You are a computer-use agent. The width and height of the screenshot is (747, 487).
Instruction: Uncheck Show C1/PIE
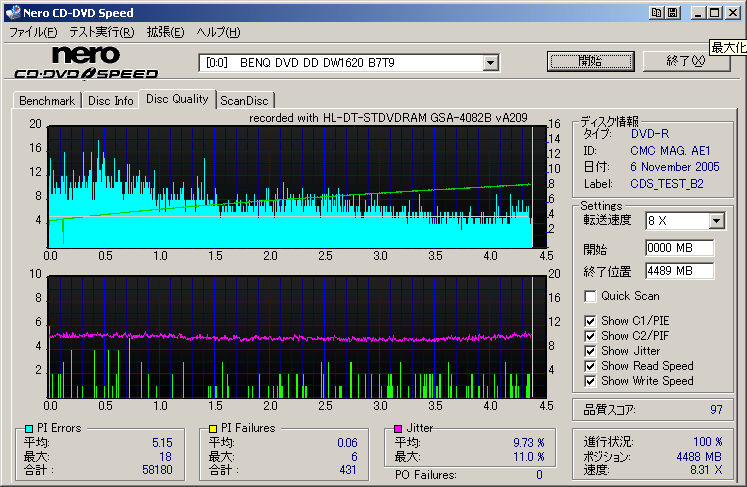590,321
